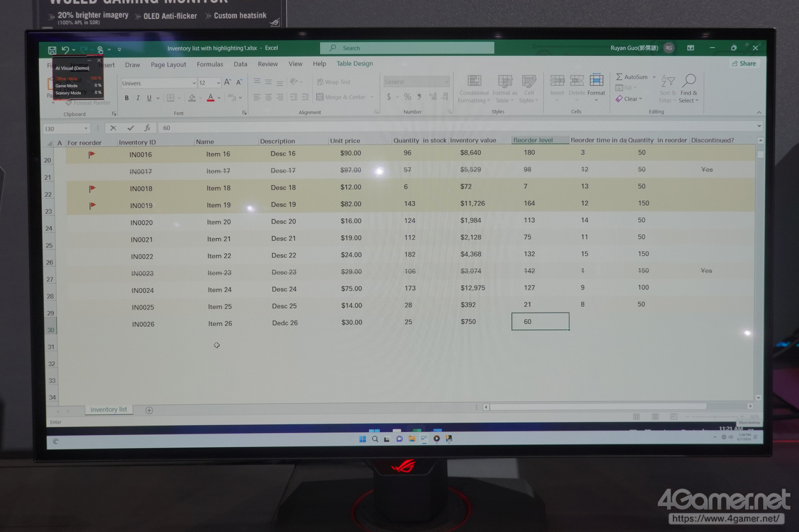Viewport: 799px width, 532px height.
Task: Select the Inventory list sheet tab
Action: [x=109, y=410]
